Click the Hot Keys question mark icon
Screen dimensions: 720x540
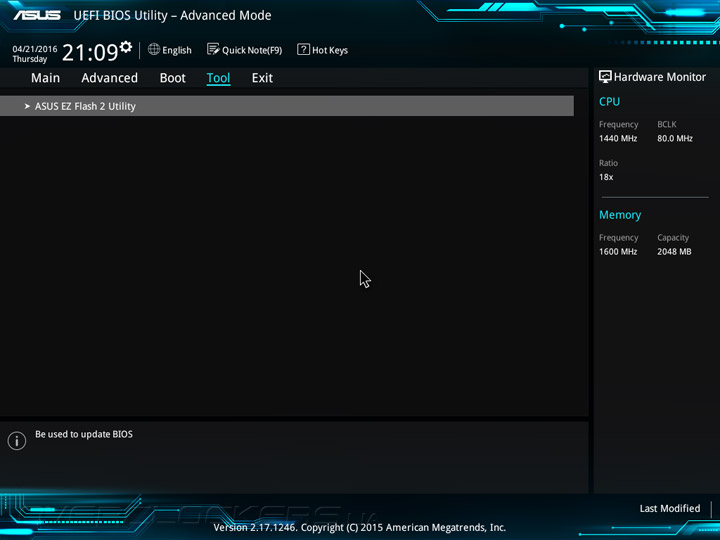[303, 49]
